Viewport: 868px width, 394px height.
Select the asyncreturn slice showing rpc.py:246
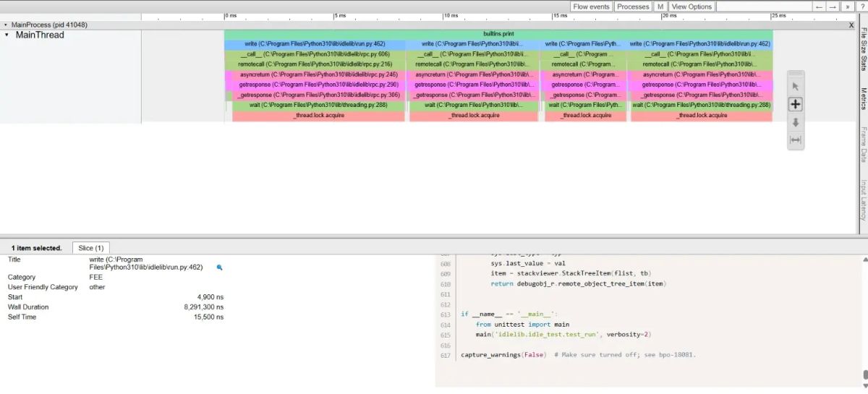[315, 74]
